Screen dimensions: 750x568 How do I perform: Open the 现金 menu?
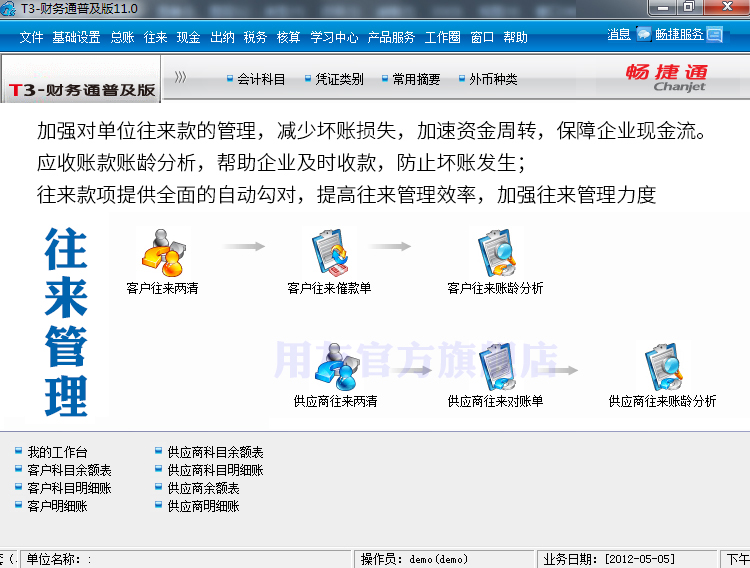coord(188,37)
